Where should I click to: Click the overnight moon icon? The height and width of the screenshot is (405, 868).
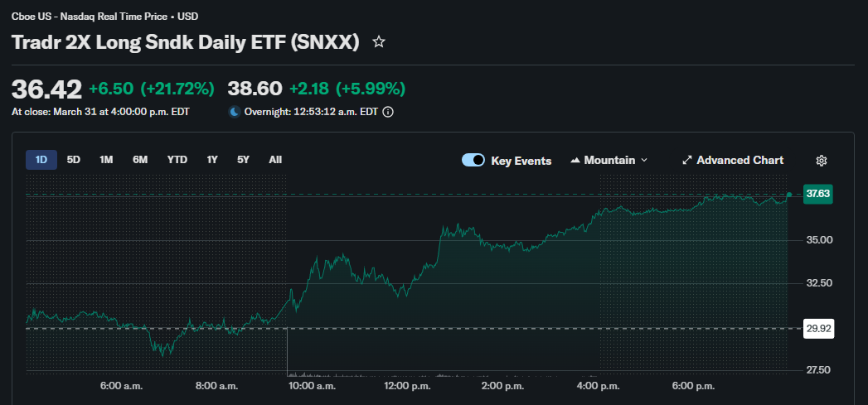pos(235,112)
